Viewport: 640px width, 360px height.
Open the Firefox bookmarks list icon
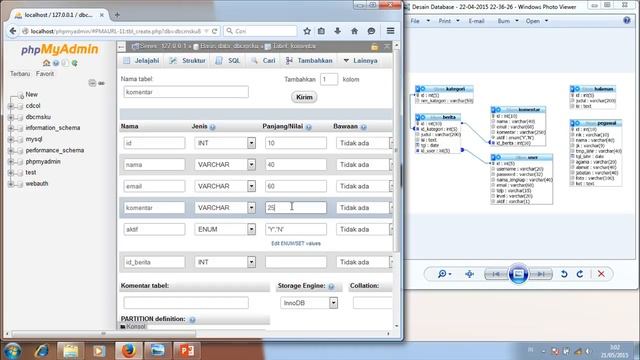321,31
